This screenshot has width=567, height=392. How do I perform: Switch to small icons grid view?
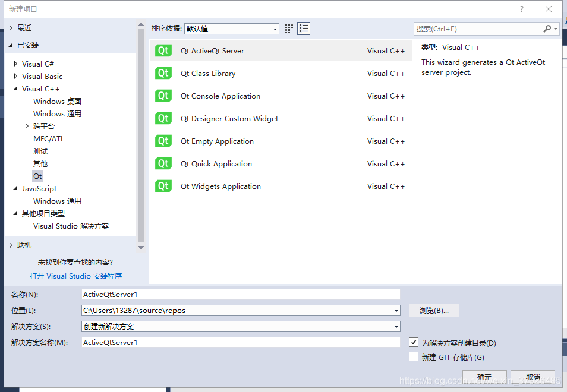coord(289,29)
